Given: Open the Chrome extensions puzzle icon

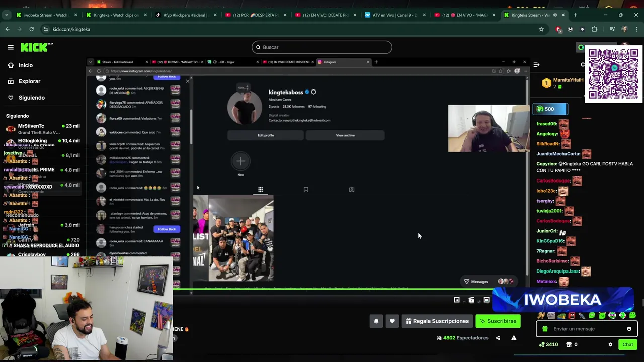Looking at the screenshot, I should [x=594, y=29].
